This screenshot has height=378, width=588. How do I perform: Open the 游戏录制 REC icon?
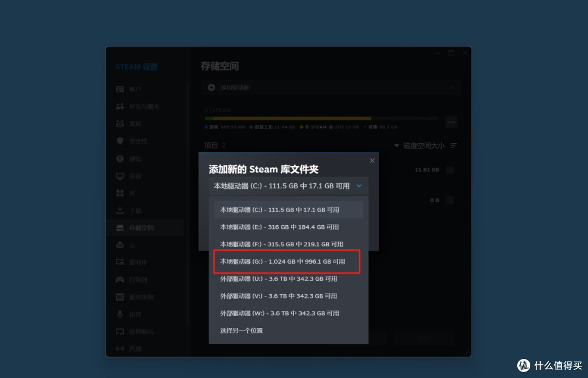click(120, 297)
